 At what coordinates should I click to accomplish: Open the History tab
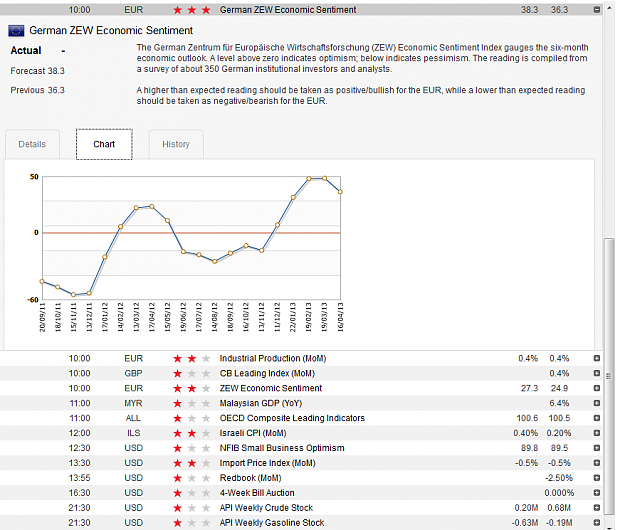(x=176, y=144)
